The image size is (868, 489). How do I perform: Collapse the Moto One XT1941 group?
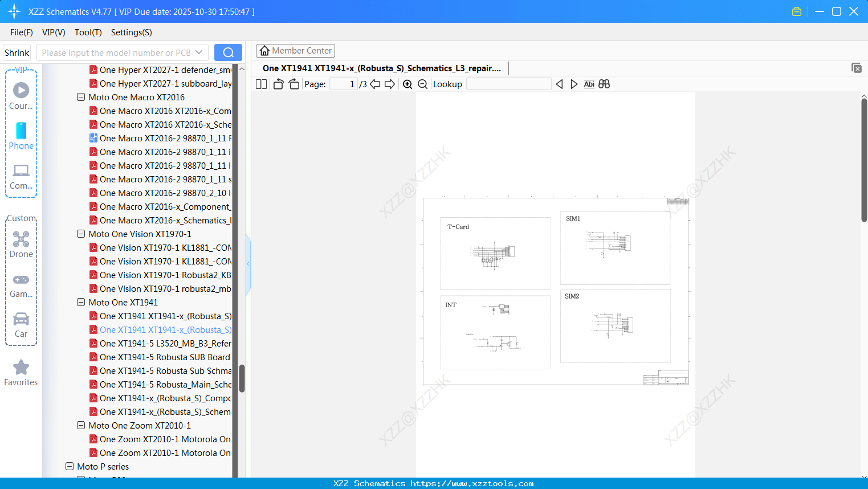click(x=80, y=302)
